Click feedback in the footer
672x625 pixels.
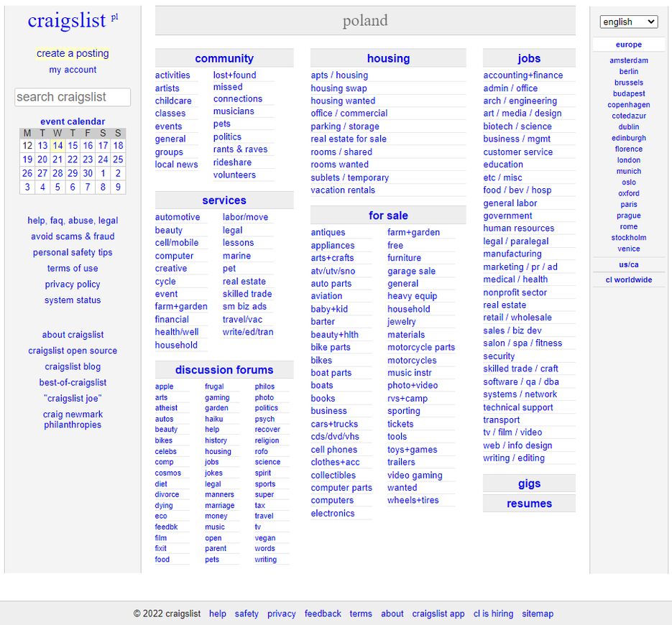[323, 614]
